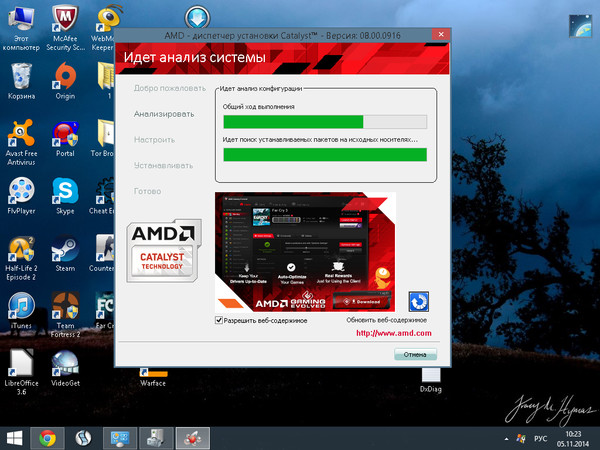Select the Настроить step

[154, 140]
